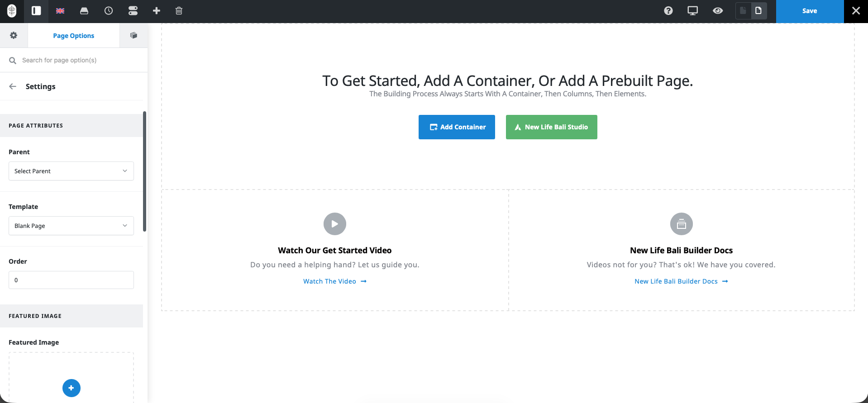Select the published document status icon
This screenshot has height=403, width=868.
758,11
